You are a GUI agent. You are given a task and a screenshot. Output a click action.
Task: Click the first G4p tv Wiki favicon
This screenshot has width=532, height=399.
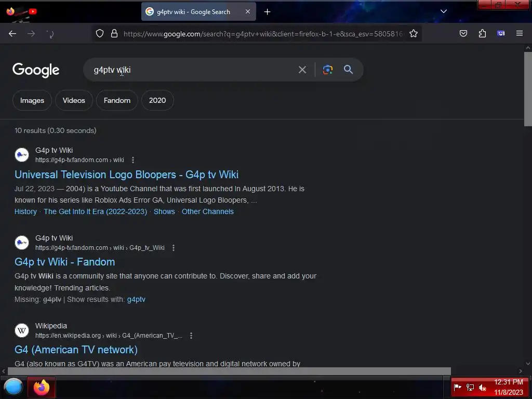point(22,155)
